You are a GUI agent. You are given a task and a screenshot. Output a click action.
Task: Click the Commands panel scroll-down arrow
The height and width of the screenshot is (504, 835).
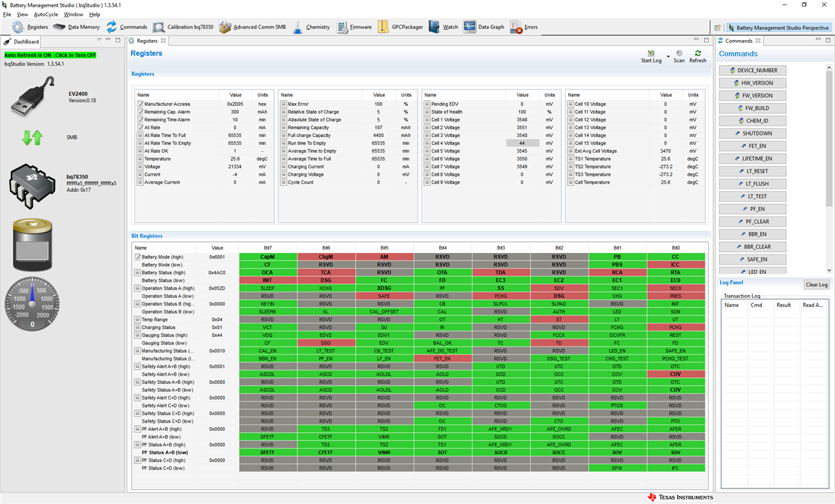coord(829,270)
